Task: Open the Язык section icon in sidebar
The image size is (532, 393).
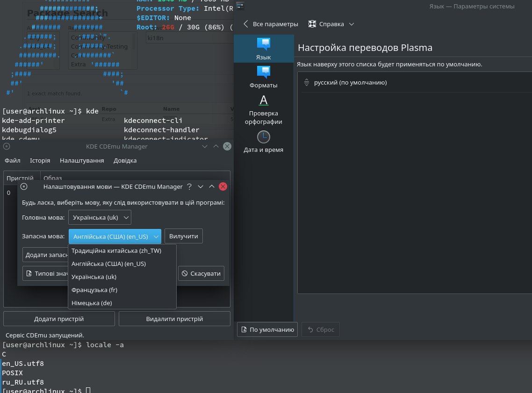Action: (x=263, y=44)
